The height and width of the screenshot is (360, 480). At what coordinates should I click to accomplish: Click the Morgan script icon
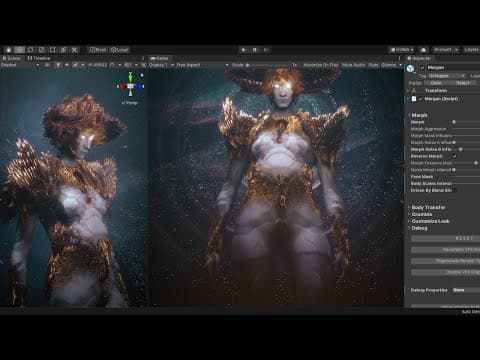click(x=414, y=99)
